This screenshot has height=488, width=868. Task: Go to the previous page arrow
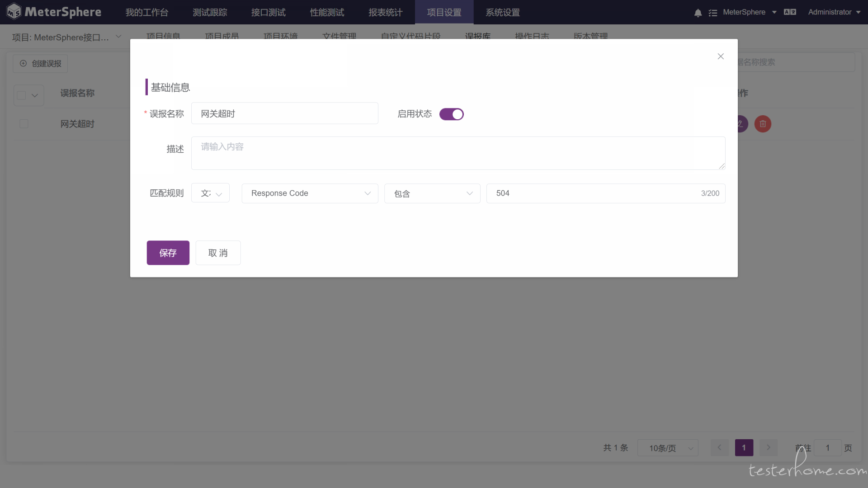tap(719, 448)
